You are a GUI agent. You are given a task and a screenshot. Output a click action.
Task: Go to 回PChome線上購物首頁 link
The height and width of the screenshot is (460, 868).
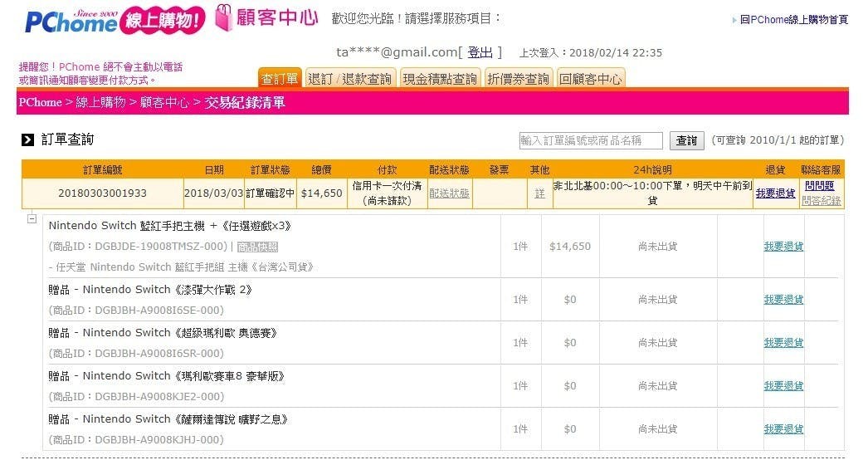794,19
